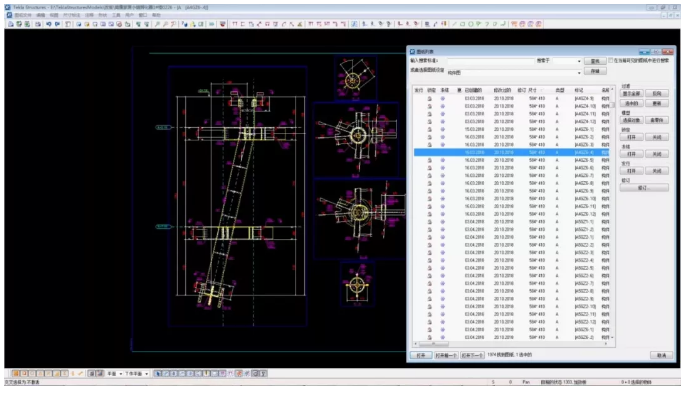
Task: Click the 显示全部 show all button
Action: (631, 93)
